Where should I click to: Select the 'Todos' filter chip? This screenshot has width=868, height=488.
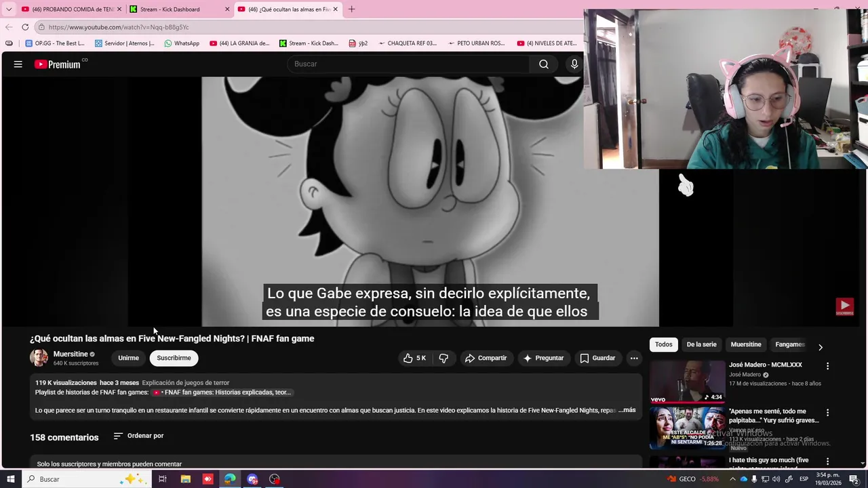(664, 344)
